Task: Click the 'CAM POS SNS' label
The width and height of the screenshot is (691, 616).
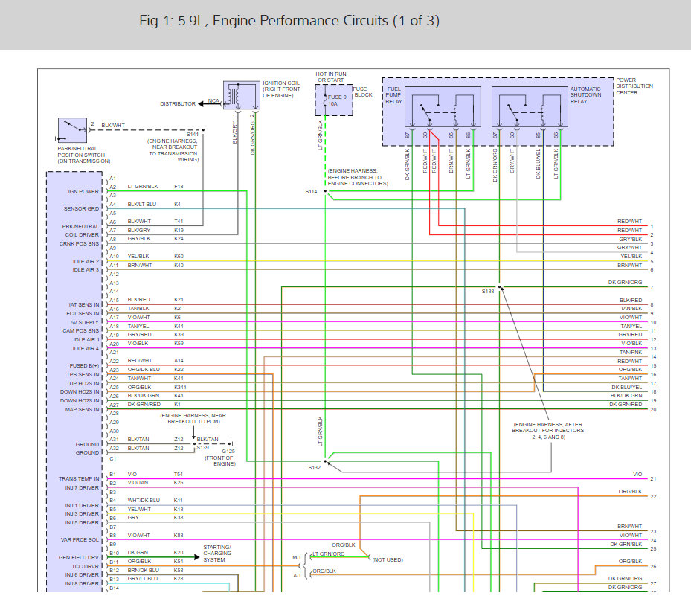Action: [80, 331]
